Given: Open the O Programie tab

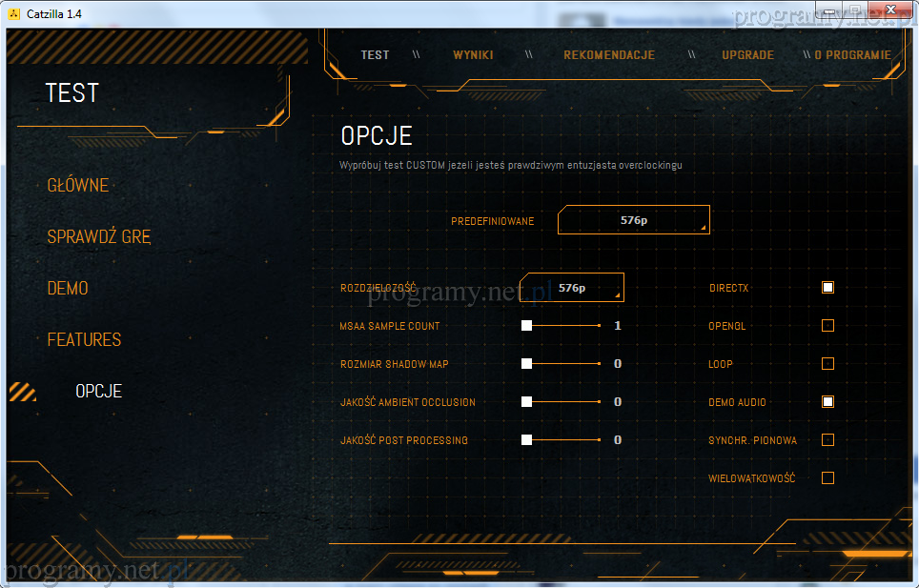Looking at the screenshot, I should click(x=852, y=54).
